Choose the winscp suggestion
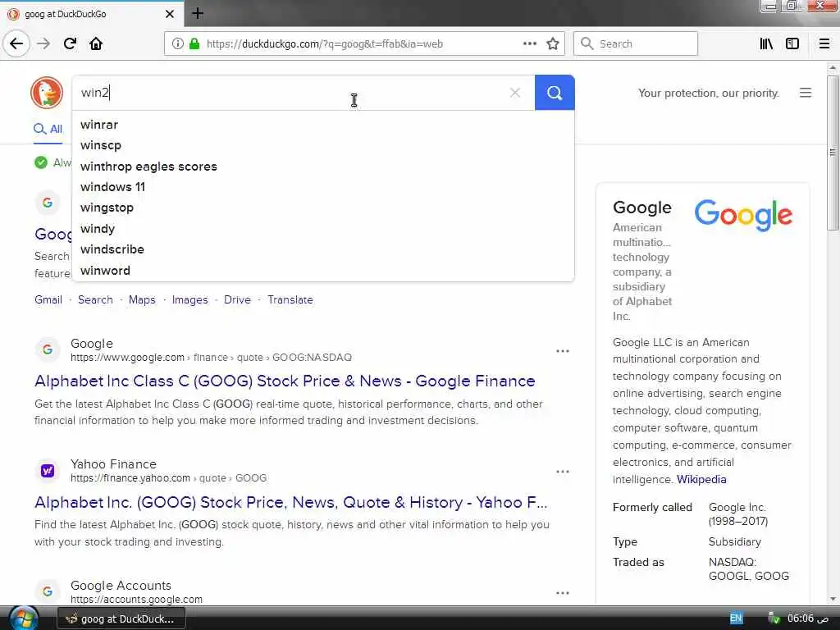The height and width of the screenshot is (630, 840). pyautogui.click(x=323, y=145)
